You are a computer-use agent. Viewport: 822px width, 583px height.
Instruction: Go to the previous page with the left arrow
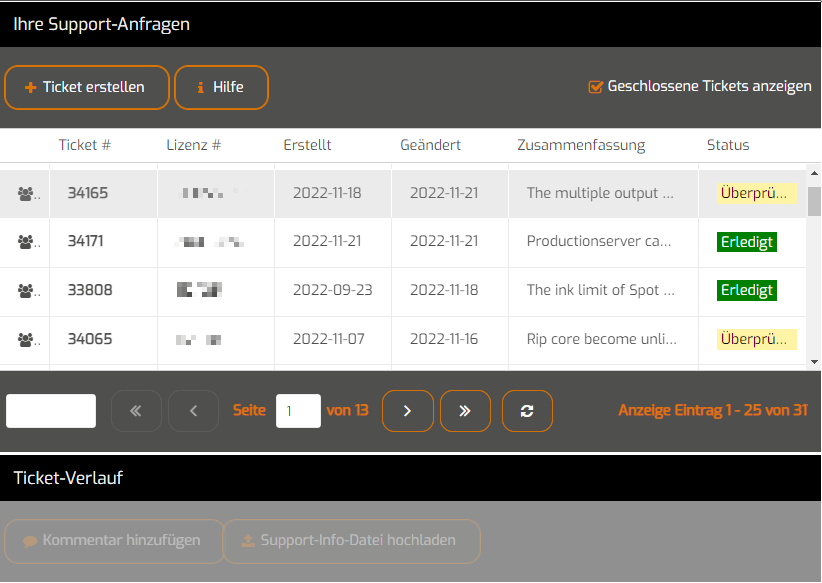(193, 410)
